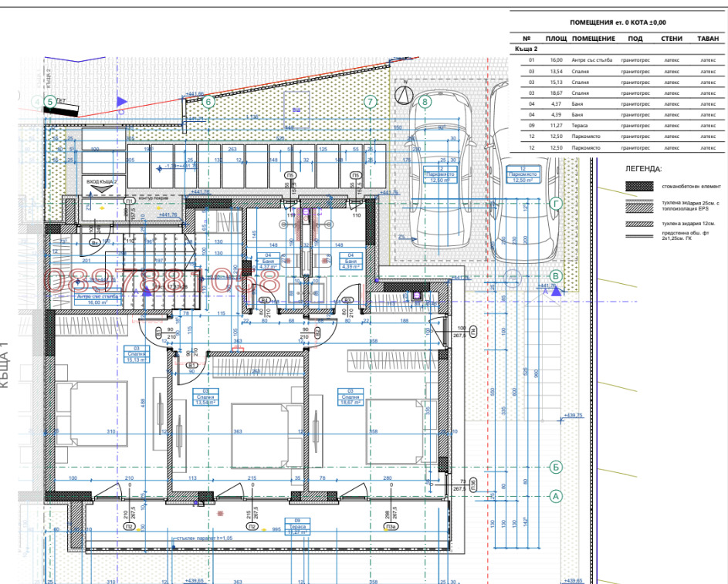The width and height of the screenshot is (728, 584).
Task: Click grid axis marker Б
Action: click(556, 467)
